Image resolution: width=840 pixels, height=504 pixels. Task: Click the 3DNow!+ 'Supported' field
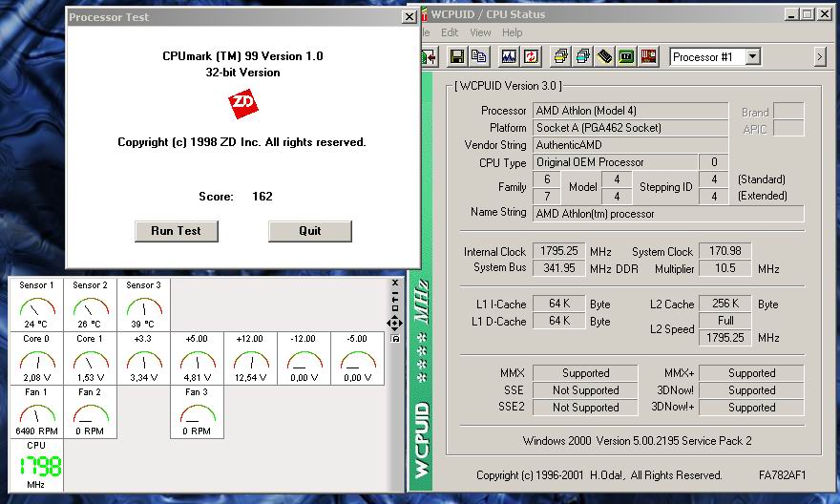(751, 408)
